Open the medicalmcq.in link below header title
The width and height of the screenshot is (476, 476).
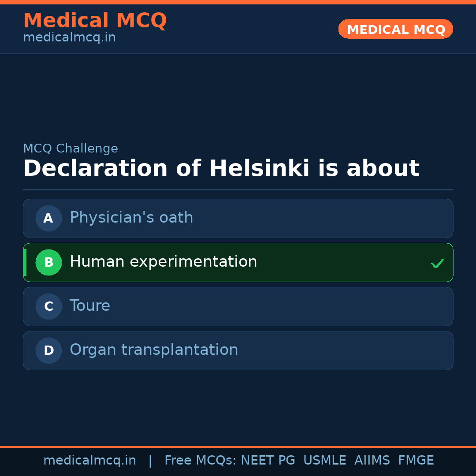(x=69, y=38)
